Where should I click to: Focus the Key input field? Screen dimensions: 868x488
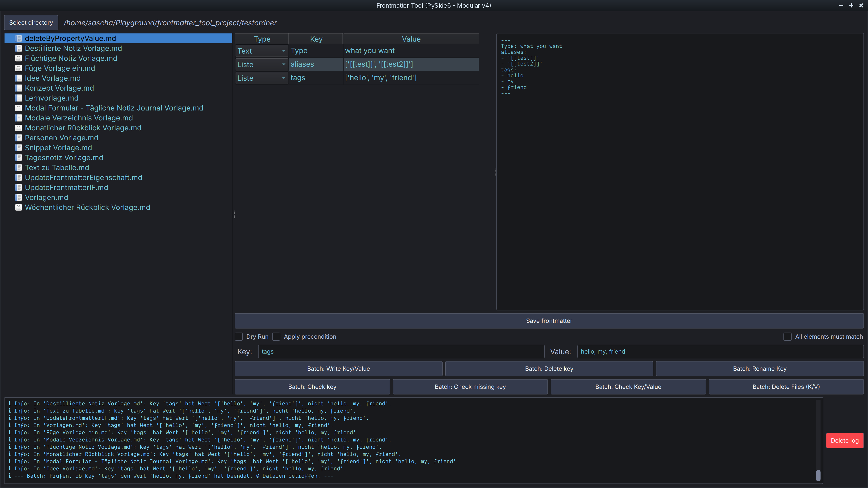pos(401,352)
